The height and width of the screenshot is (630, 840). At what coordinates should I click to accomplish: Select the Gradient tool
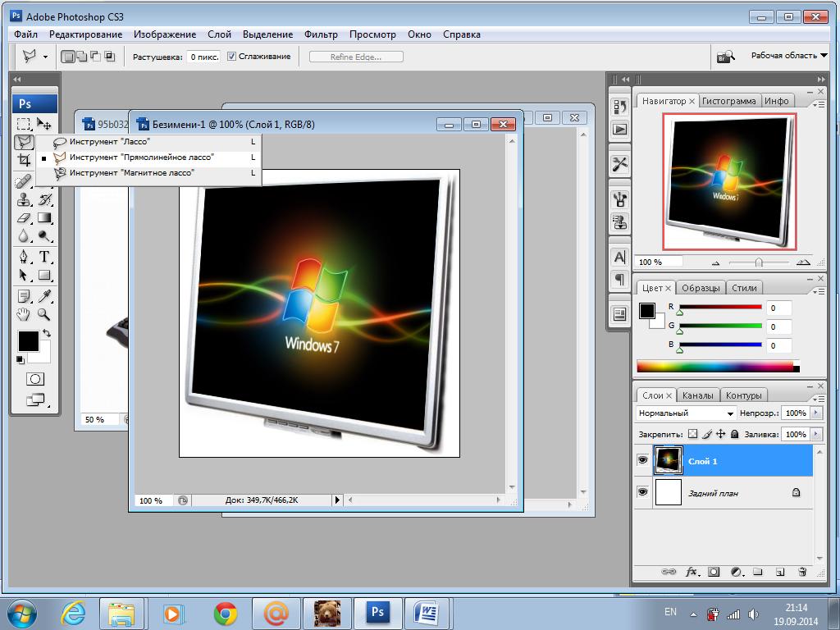45,218
